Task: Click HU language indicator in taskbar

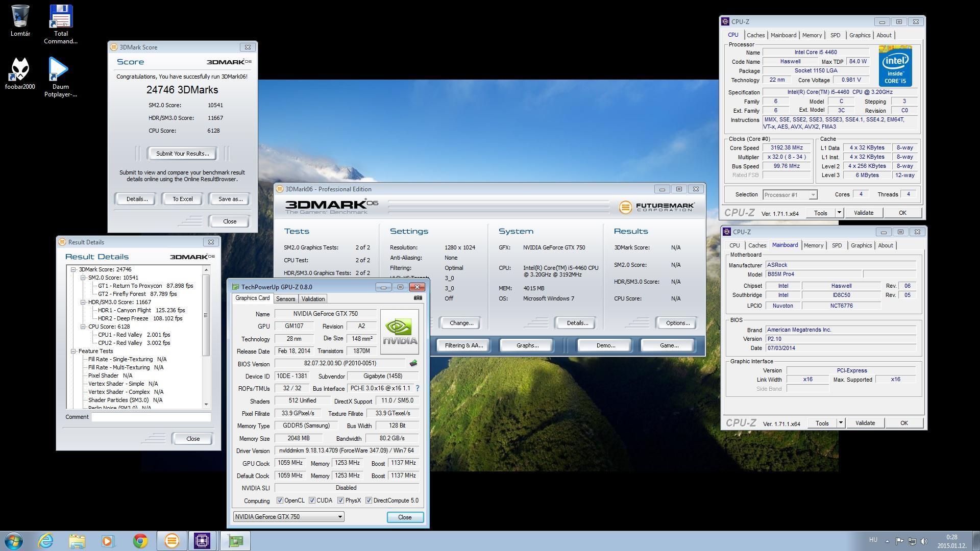Action: [x=873, y=540]
